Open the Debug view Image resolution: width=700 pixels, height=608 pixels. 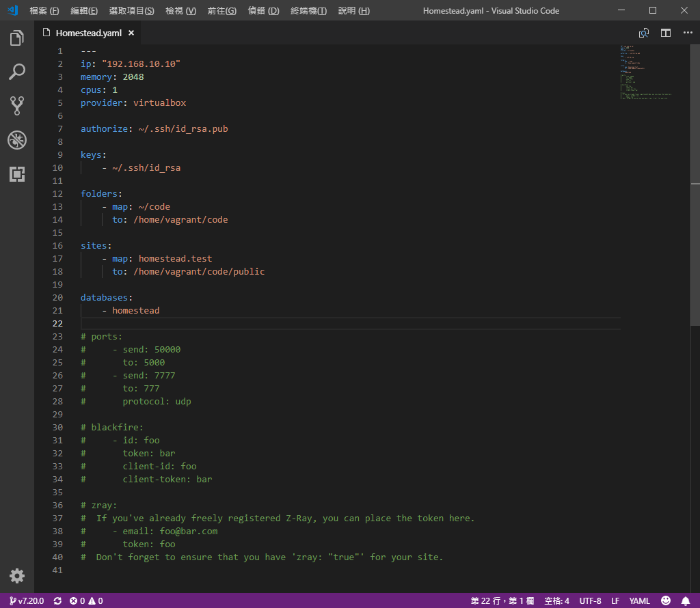(x=17, y=140)
